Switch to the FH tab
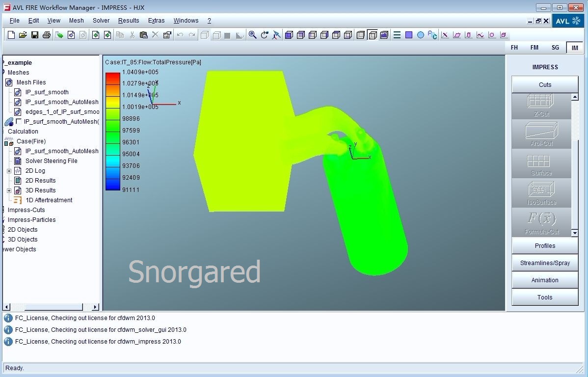Image resolution: width=588 pixels, height=377 pixels. (514, 47)
